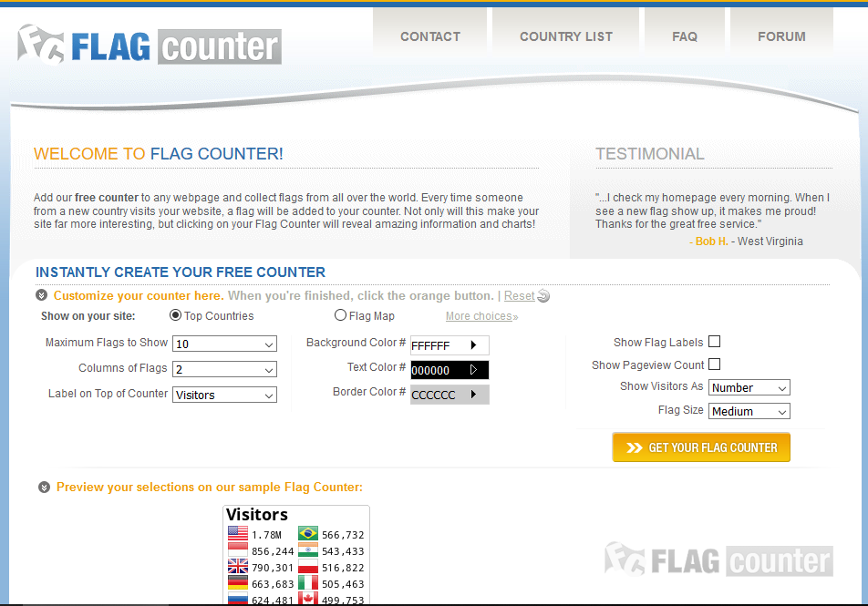Select the Flag Map radio button
Image resolution: width=868 pixels, height=606 pixels.
[x=340, y=315]
